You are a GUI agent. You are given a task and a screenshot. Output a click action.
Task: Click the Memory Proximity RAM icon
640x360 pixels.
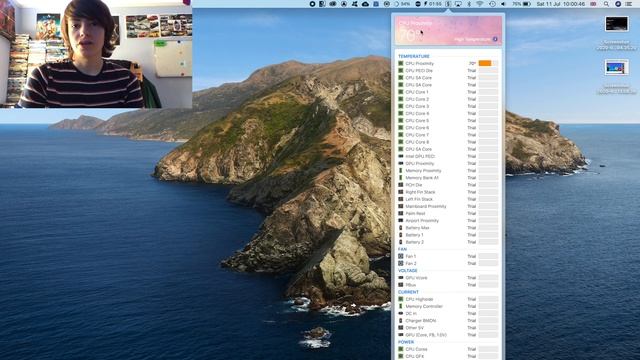401,171
